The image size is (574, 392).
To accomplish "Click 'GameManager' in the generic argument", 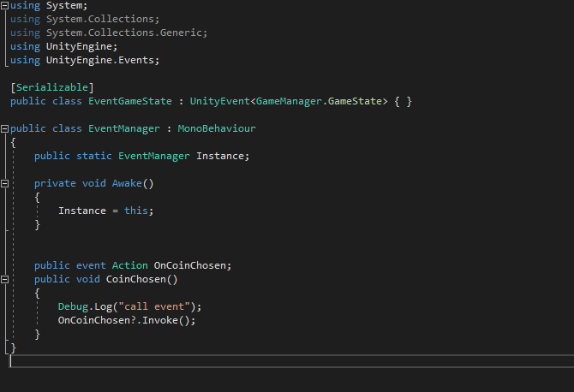I will coord(289,101).
